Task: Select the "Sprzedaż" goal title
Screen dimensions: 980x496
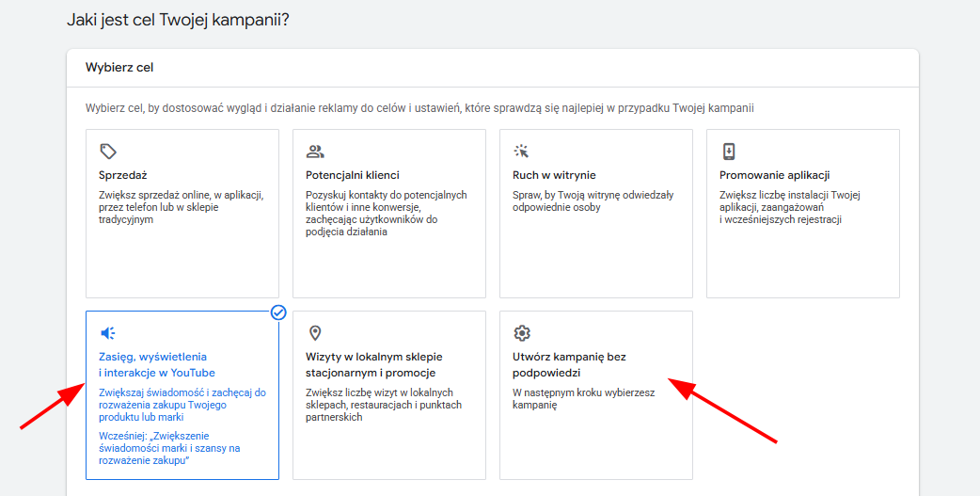Action: click(x=123, y=175)
